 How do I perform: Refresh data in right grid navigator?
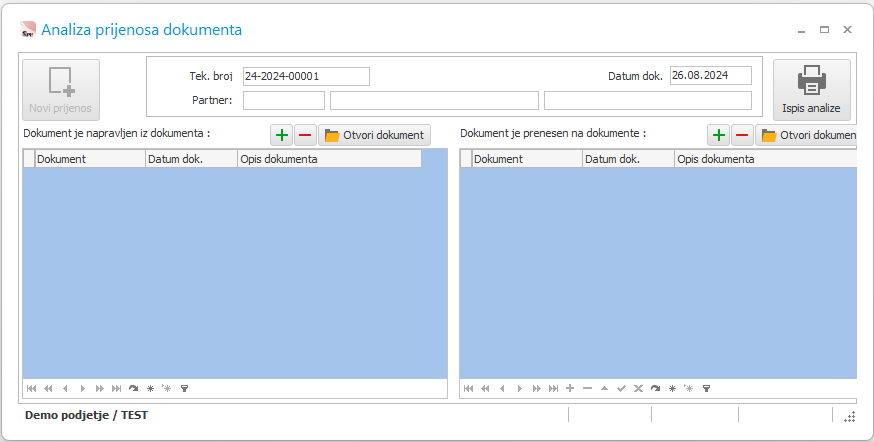point(656,388)
